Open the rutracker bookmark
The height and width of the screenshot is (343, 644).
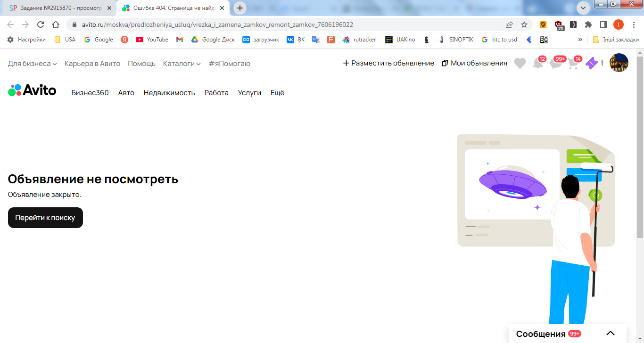point(359,40)
